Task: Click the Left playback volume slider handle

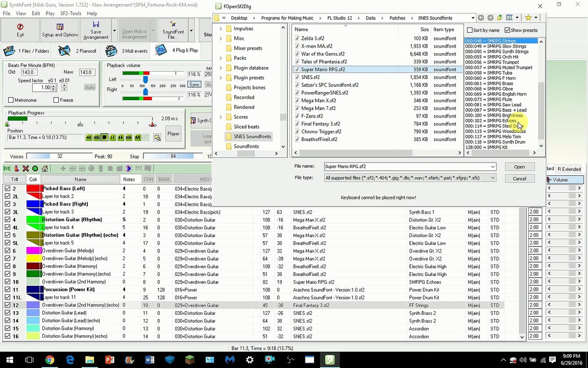Action: (x=145, y=80)
